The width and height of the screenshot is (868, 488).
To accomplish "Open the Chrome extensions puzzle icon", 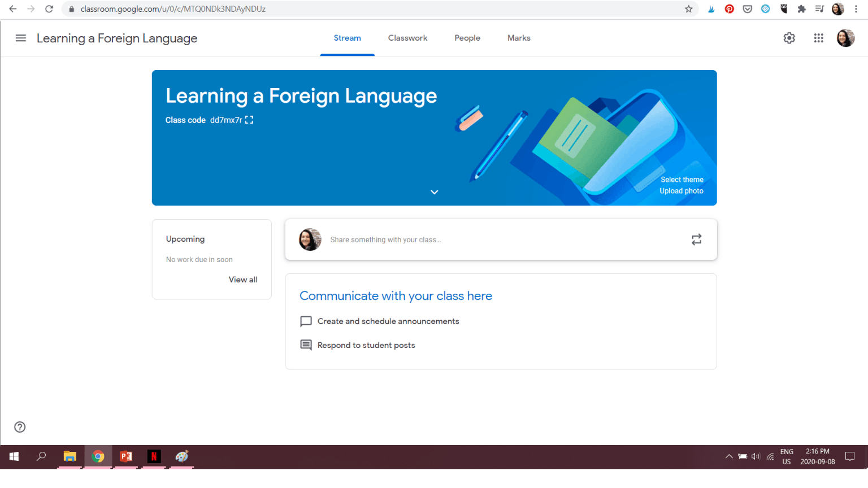I will coord(801,8).
